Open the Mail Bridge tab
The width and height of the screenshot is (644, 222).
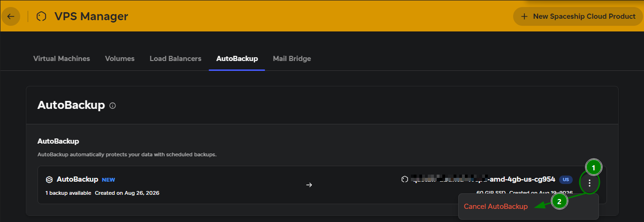292,59
